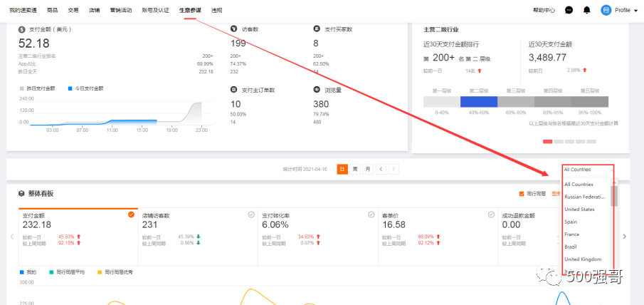Switch statistics period to 月
The image size is (644, 305).
click(x=368, y=169)
